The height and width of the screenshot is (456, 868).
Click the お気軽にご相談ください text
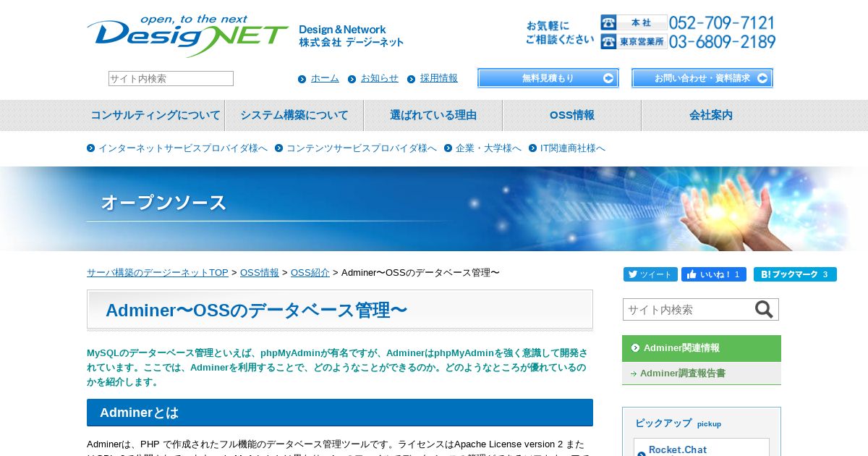point(560,33)
